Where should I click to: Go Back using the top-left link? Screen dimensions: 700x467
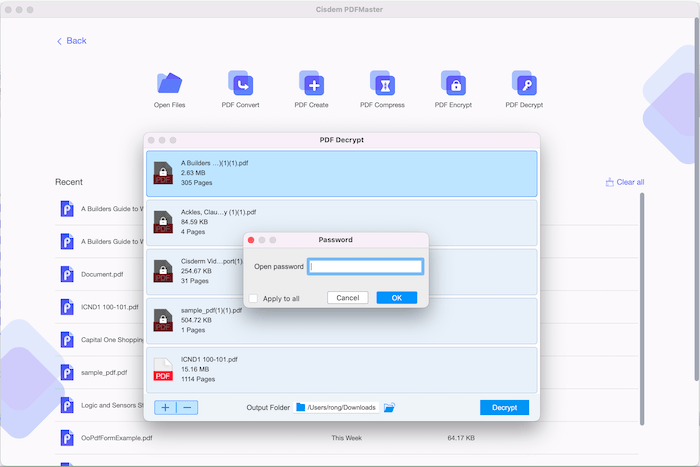coord(71,41)
